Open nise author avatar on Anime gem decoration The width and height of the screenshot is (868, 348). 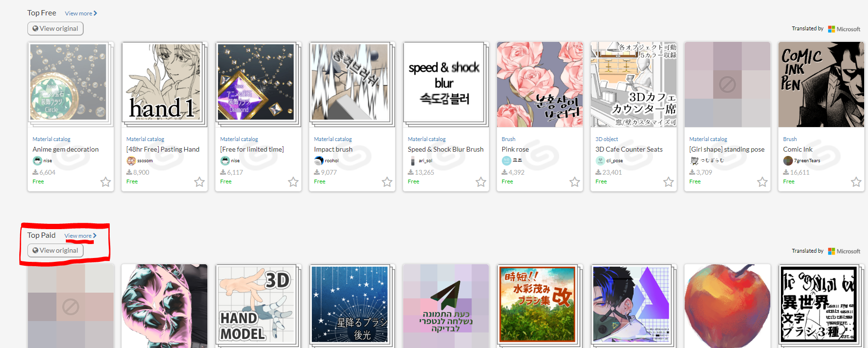[37, 161]
